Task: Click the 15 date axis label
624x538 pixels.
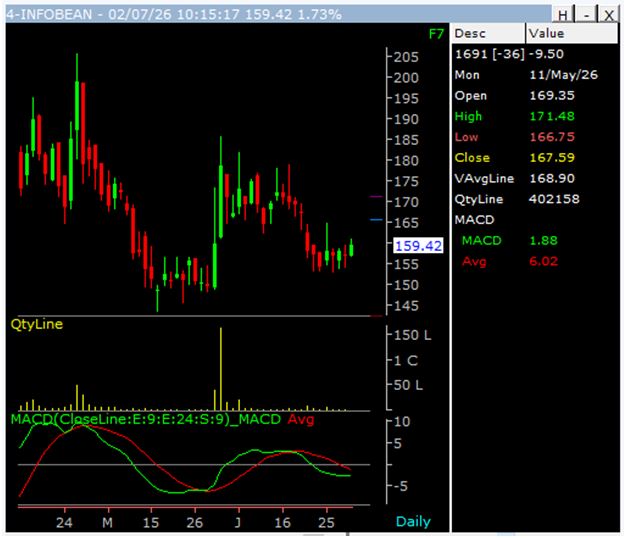Action: click(x=150, y=522)
